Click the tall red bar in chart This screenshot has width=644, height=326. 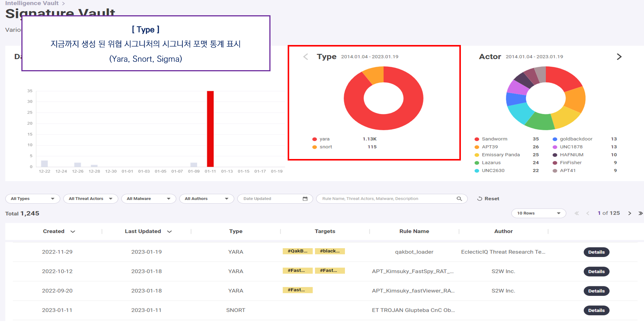point(210,129)
